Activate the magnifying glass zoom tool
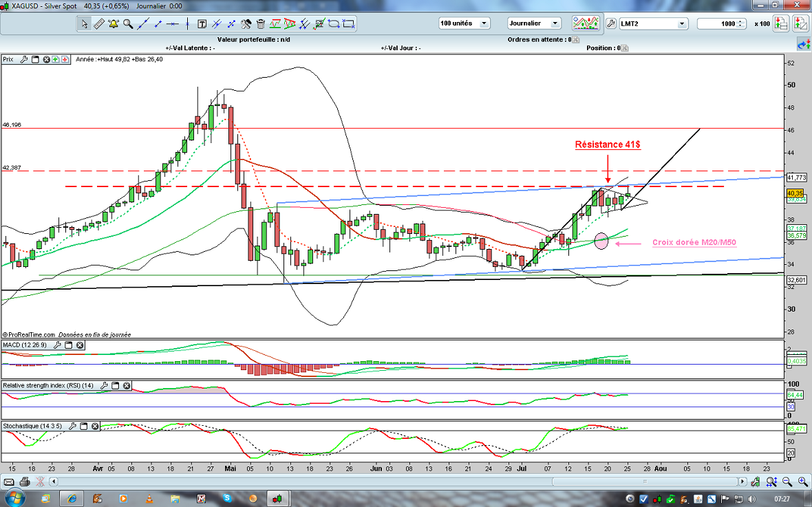The image size is (812, 507). coord(128,23)
